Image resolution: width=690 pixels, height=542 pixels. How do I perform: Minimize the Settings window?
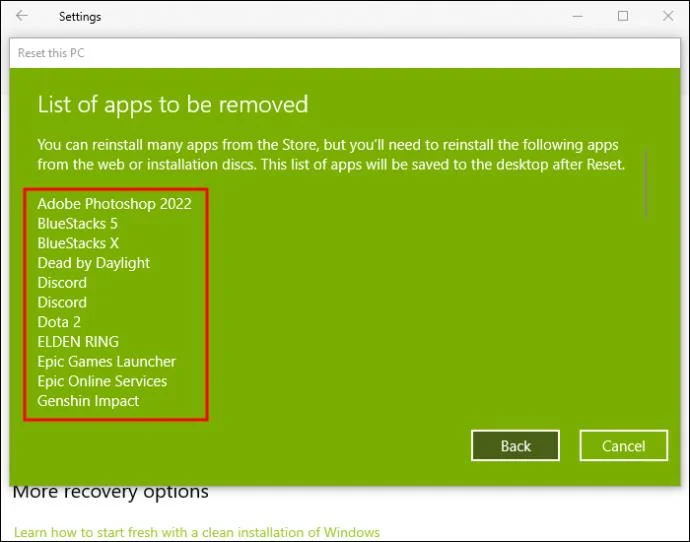577,16
